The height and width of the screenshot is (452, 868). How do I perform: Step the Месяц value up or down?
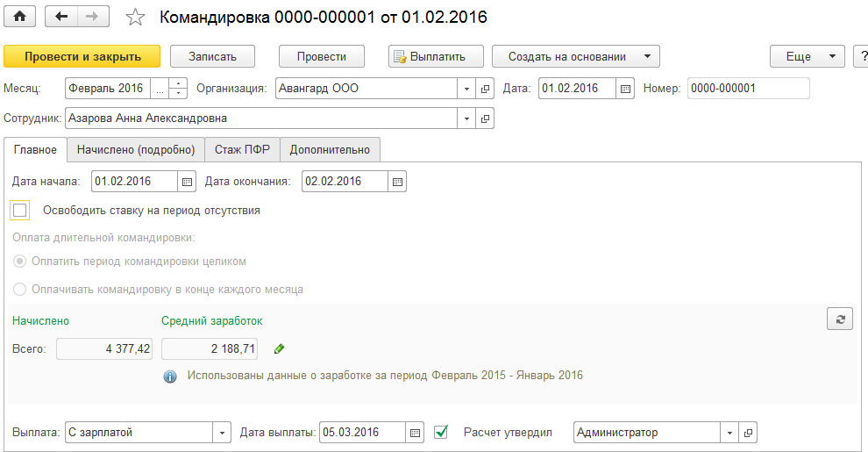tap(178, 89)
